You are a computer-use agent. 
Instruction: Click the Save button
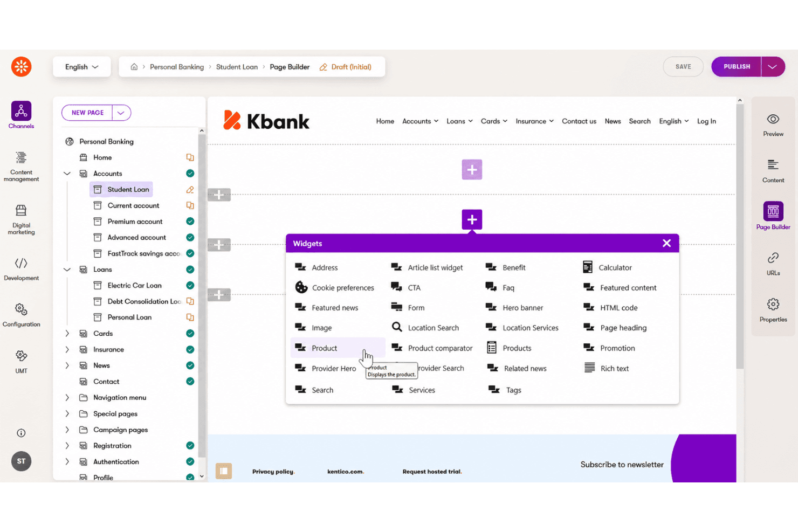pos(683,67)
